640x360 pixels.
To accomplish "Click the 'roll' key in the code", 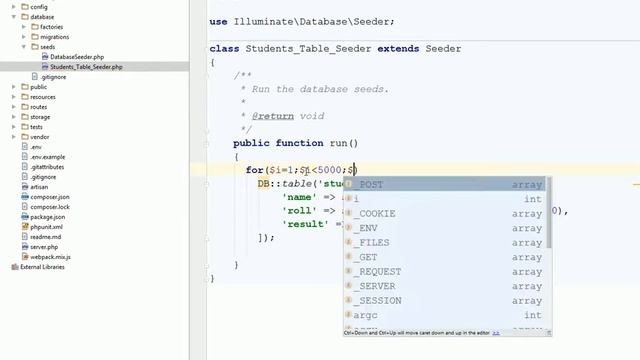I will pyautogui.click(x=299, y=211).
